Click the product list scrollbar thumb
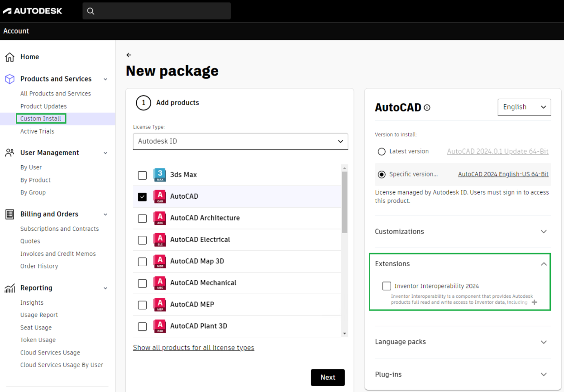Image resolution: width=564 pixels, height=392 pixels. point(344,201)
